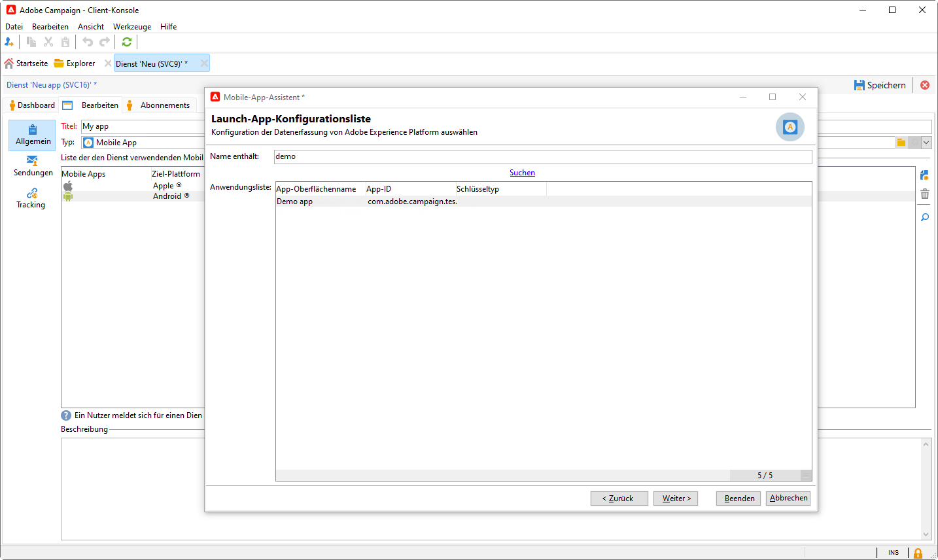This screenshot has width=938, height=560.
Task: Switch to the Explorer tab
Action: pyautogui.click(x=75, y=63)
